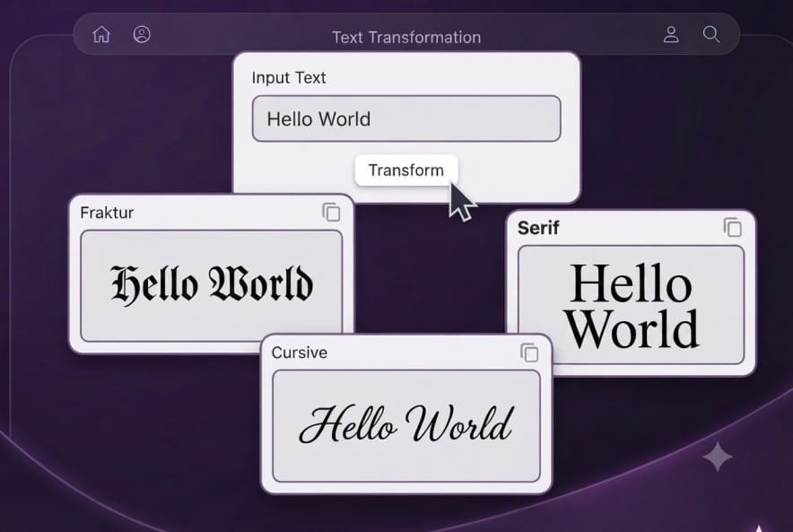Copy the Fraktur result using its copy icon
This screenshot has width=793, height=532.
[331, 213]
